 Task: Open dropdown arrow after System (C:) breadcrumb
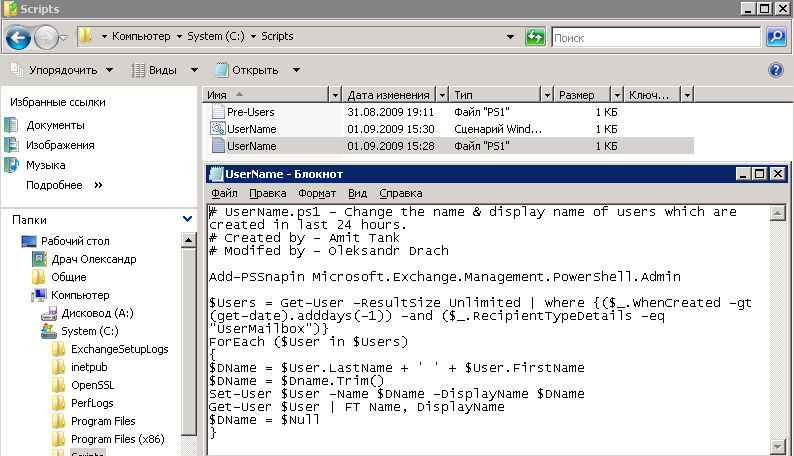click(253, 36)
